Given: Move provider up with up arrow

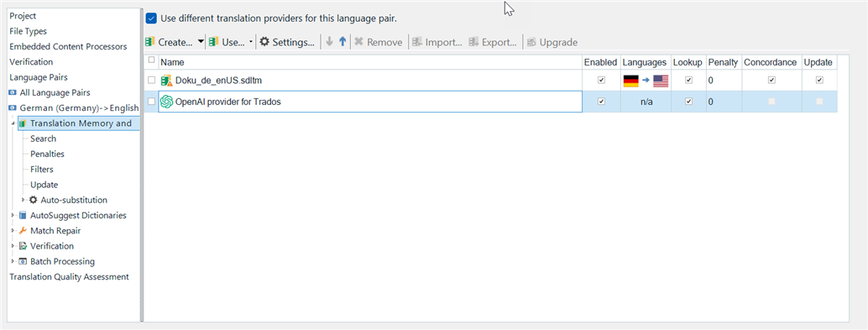Looking at the screenshot, I should pos(342,42).
